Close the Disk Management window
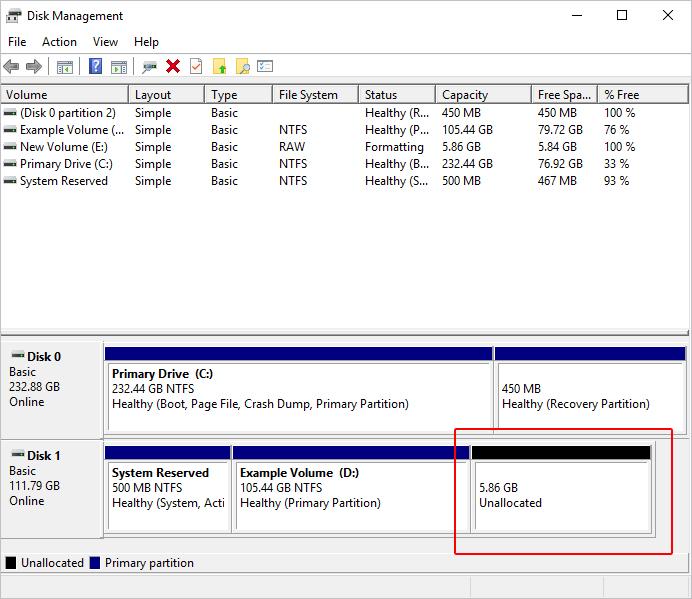692x599 pixels. (668, 15)
